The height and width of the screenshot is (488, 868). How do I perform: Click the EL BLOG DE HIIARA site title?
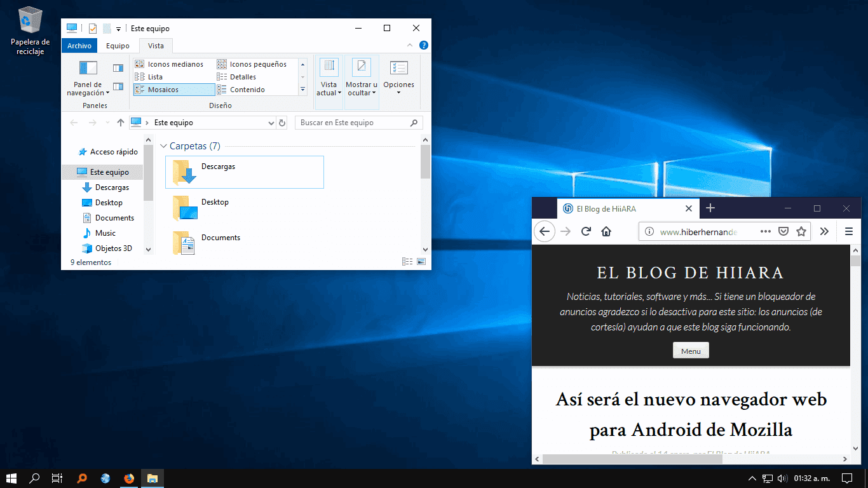tap(691, 273)
